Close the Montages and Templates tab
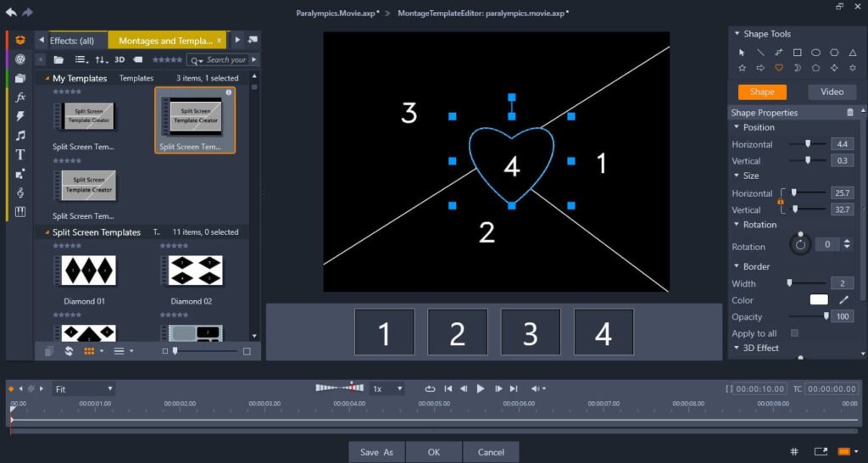Viewport: 868px width, 463px height. point(220,41)
